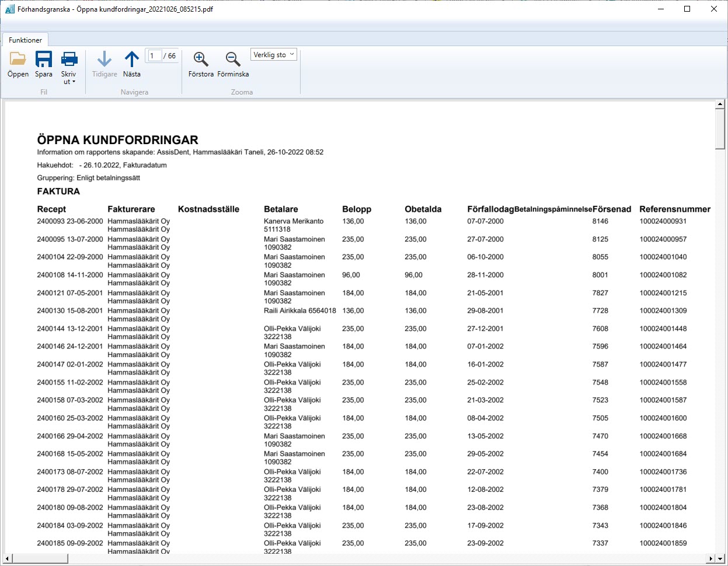Click the page number input field
The height and width of the screenshot is (566, 728).
coord(154,56)
